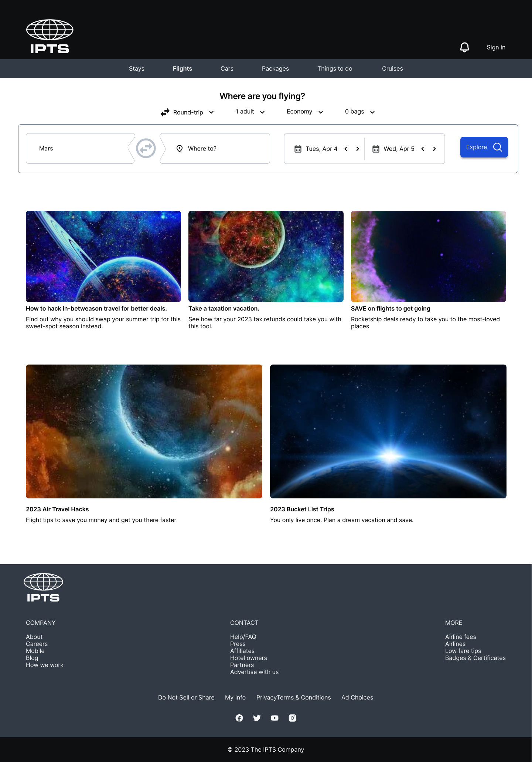Swap origin and destination with the circular arrows icon
The width and height of the screenshot is (532, 762).
146,148
